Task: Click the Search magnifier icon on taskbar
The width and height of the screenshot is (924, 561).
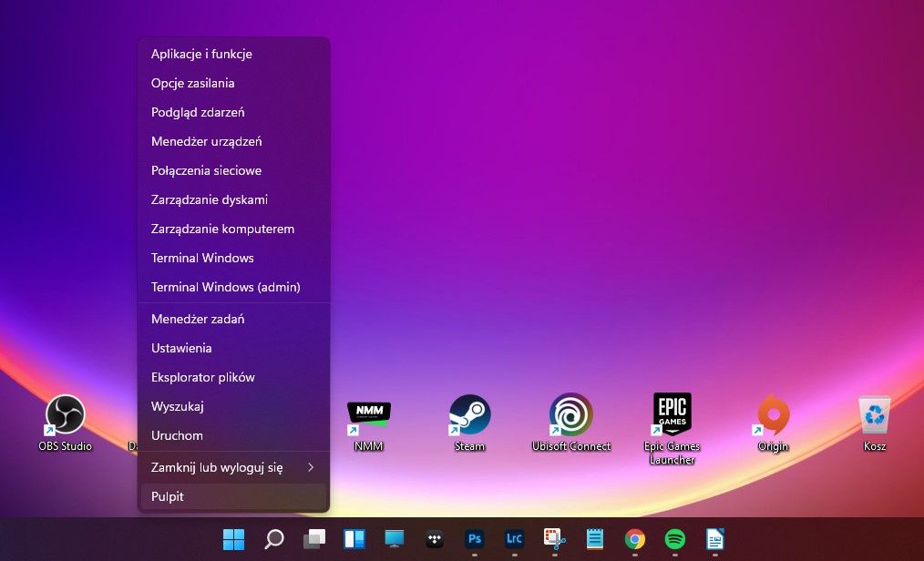Action: pos(274,539)
